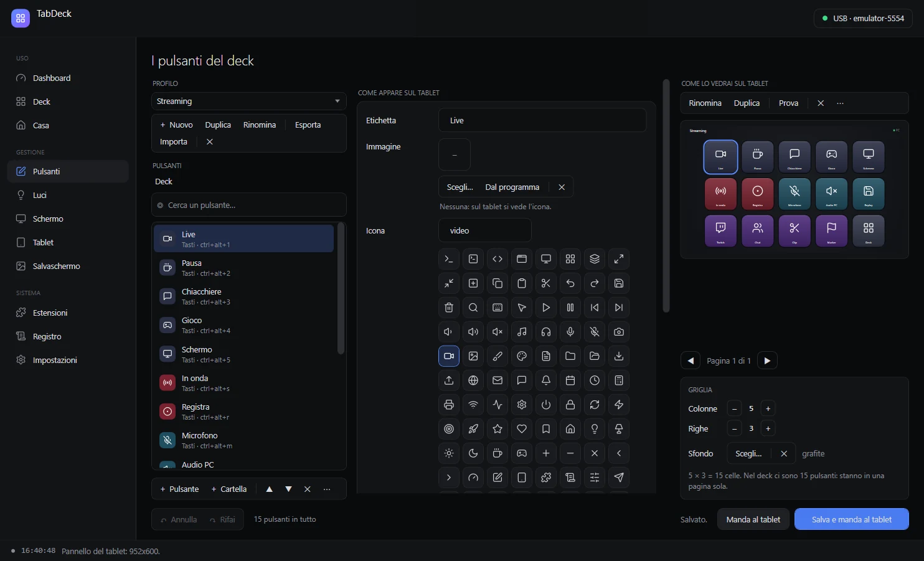Open the Dashboard section in the sidebar
Image resolution: width=924 pixels, height=561 pixels.
[x=68, y=78]
